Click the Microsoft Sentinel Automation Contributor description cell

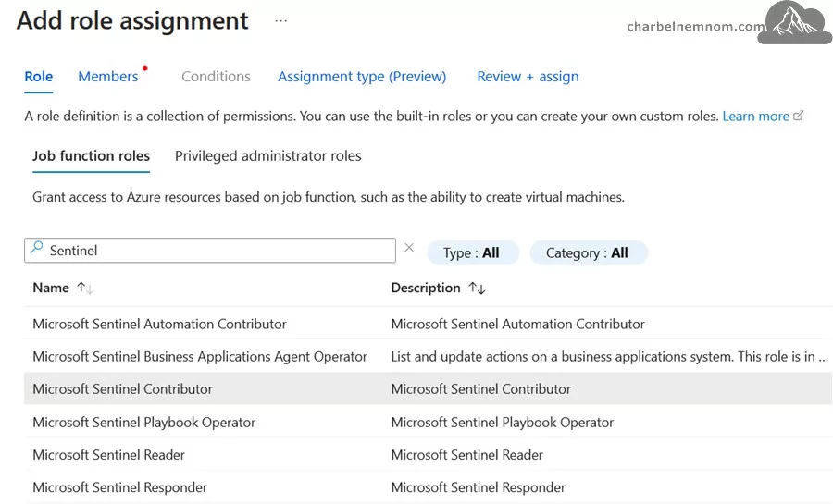coord(518,325)
